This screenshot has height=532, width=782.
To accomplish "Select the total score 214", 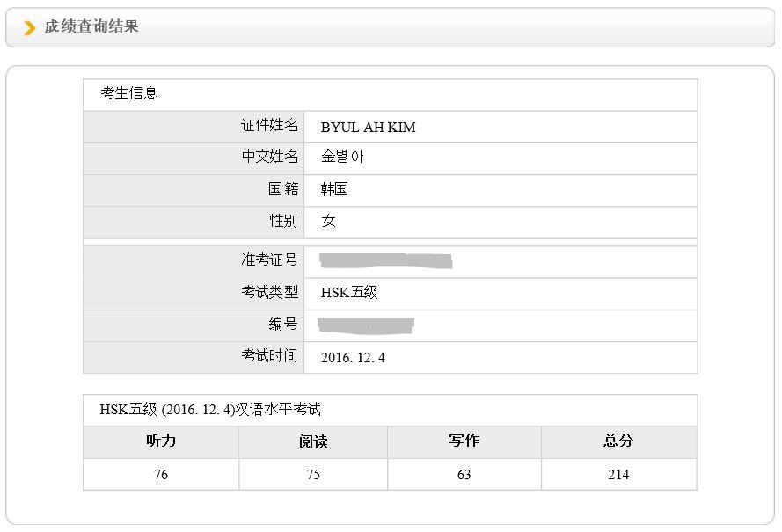I will point(618,475).
